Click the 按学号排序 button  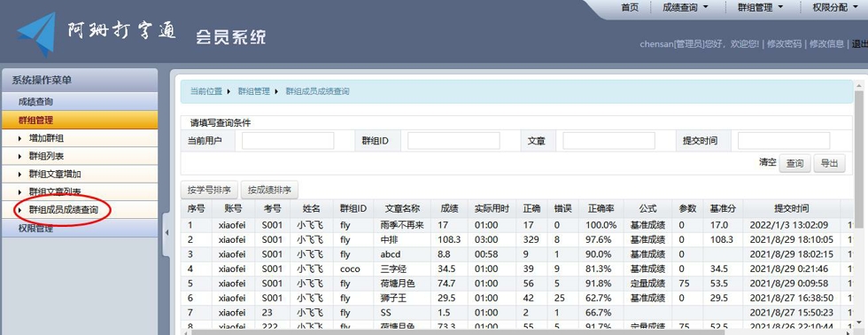(x=209, y=190)
